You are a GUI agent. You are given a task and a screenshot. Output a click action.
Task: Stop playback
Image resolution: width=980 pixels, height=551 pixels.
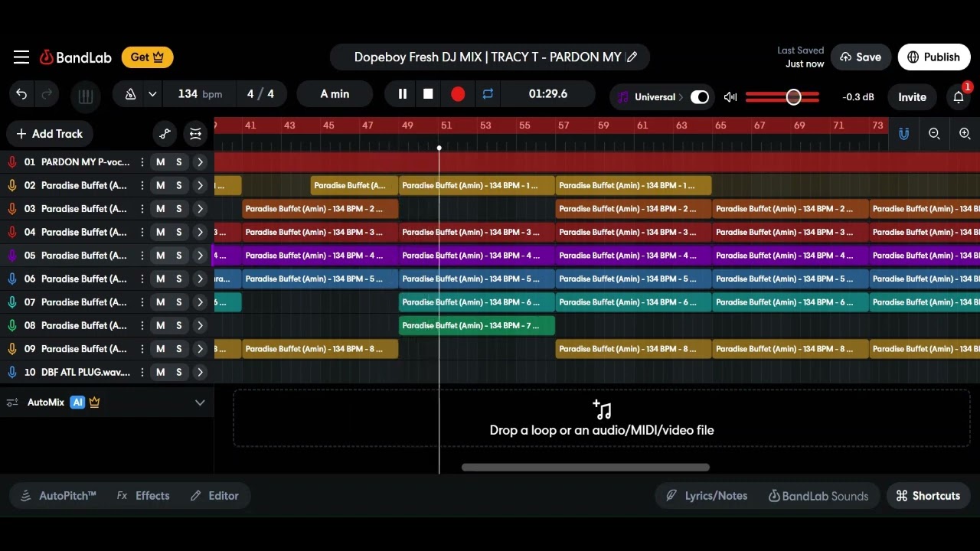428,94
